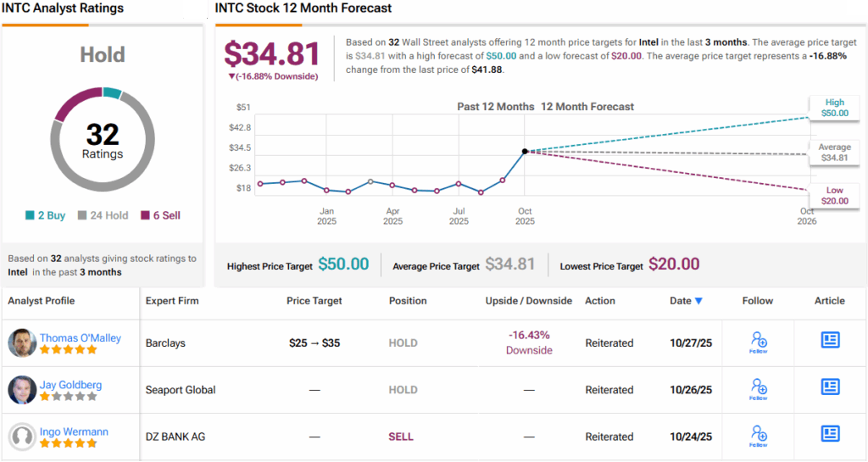
Task: Click Jay Goldberg's profile photo
Action: (22, 390)
